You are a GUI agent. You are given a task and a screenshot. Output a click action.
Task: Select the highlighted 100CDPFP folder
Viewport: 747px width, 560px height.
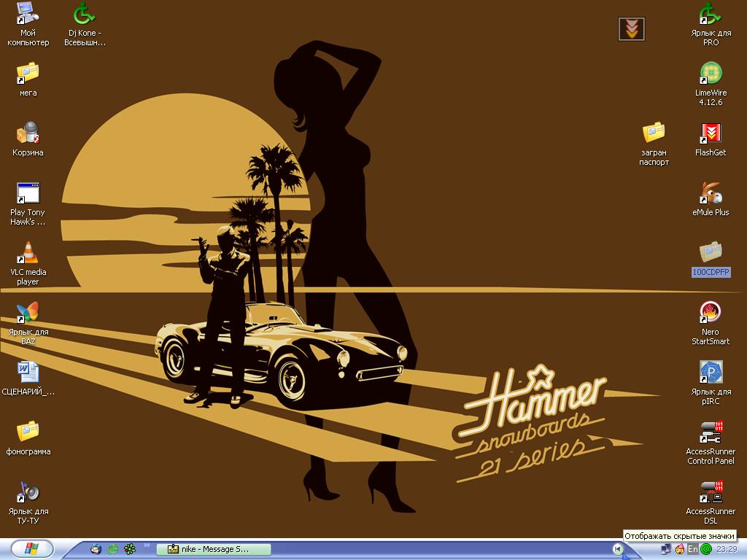(710, 253)
